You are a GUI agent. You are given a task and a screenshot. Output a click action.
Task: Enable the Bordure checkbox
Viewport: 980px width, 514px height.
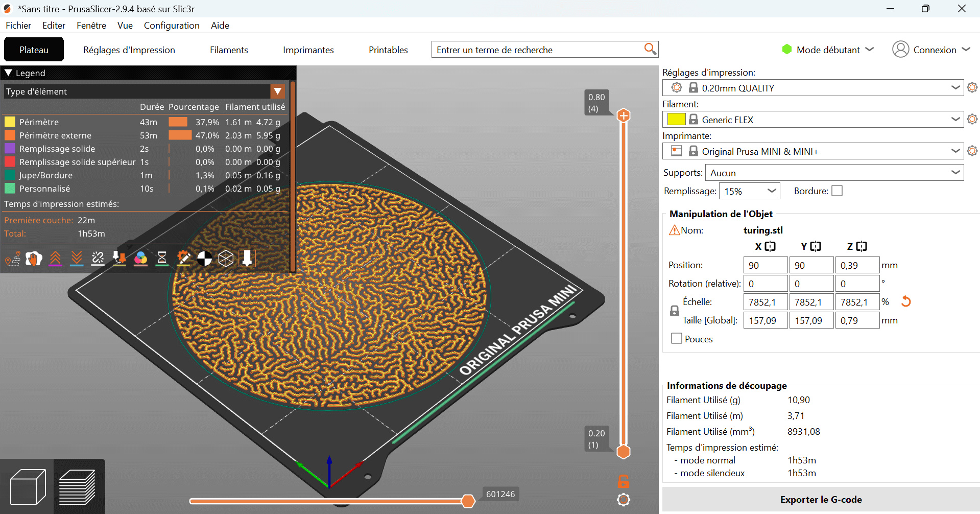click(x=836, y=191)
